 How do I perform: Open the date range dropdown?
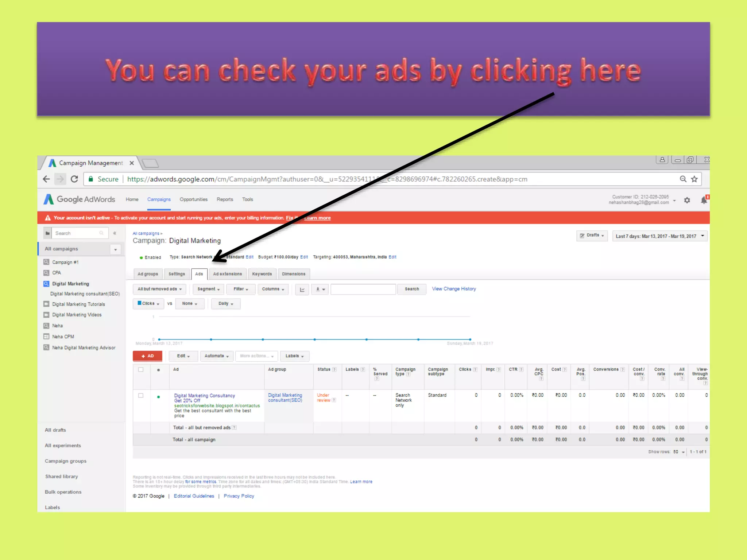click(x=659, y=236)
